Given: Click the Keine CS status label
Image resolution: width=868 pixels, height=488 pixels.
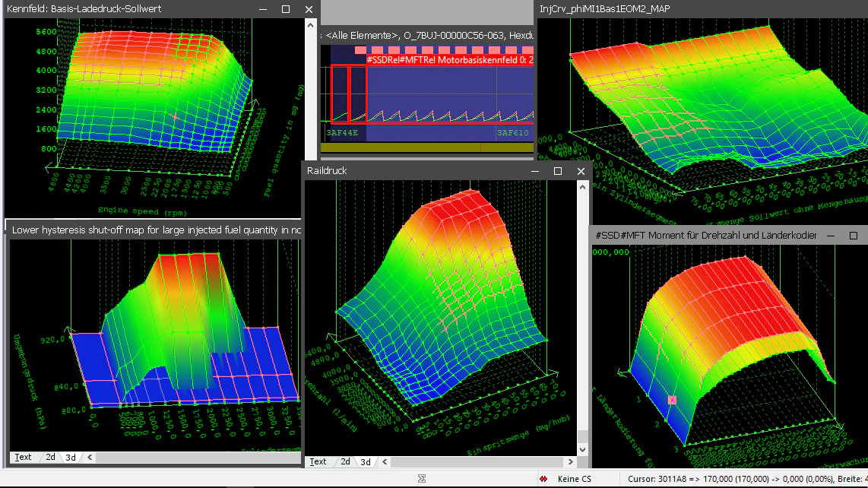Looking at the screenshot, I should tap(574, 479).
